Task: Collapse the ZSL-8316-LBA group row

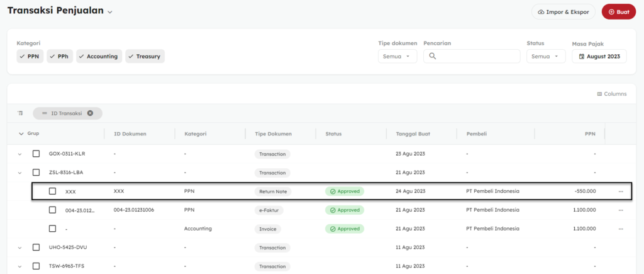Action: click(x=19, y=173)
